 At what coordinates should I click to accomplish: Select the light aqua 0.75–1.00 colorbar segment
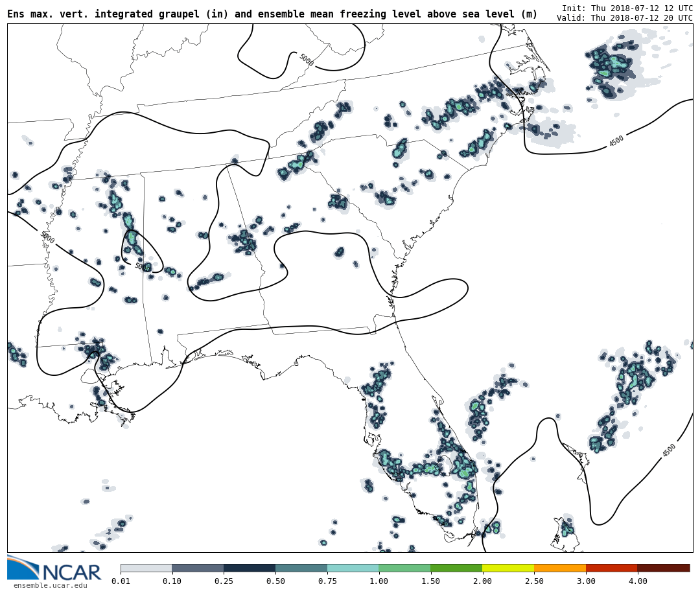pyautogui.click(x=353, y=568)
